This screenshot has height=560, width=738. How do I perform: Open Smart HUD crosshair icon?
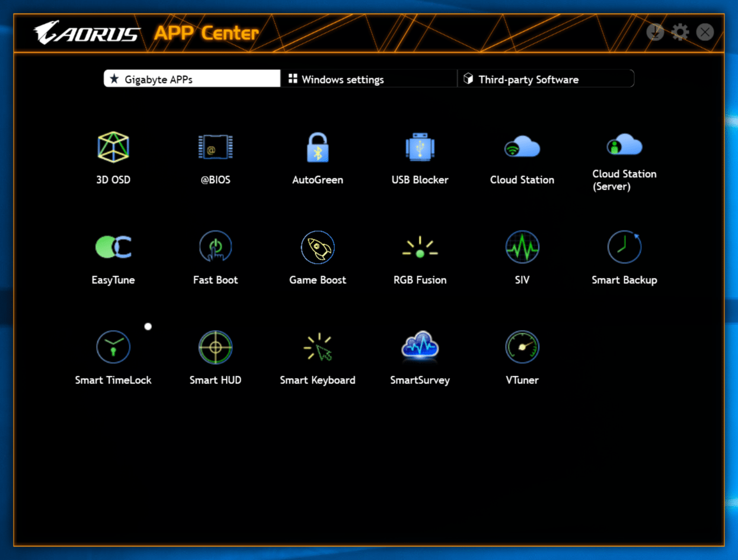215,347
